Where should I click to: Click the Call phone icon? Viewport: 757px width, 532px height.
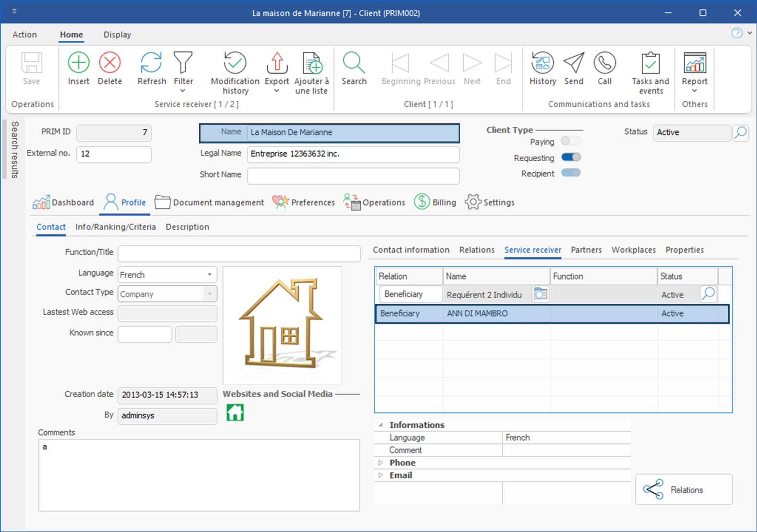pyautogui.click(x=604, y=63)
